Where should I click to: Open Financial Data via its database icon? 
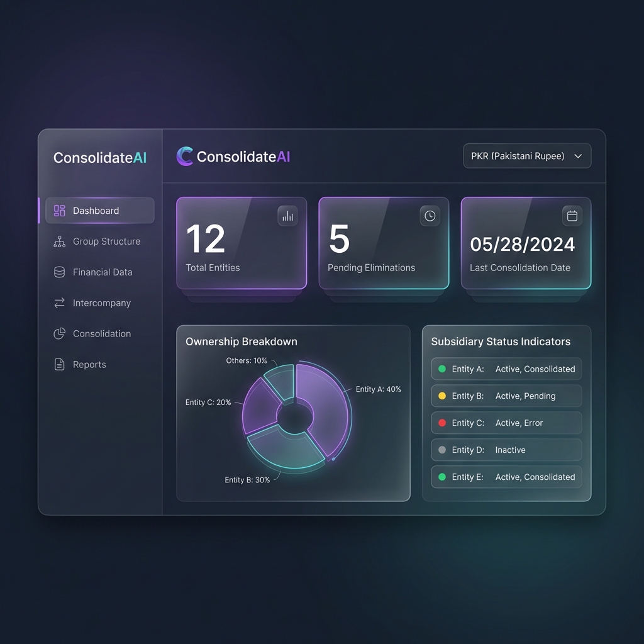[x=59, y=272]
